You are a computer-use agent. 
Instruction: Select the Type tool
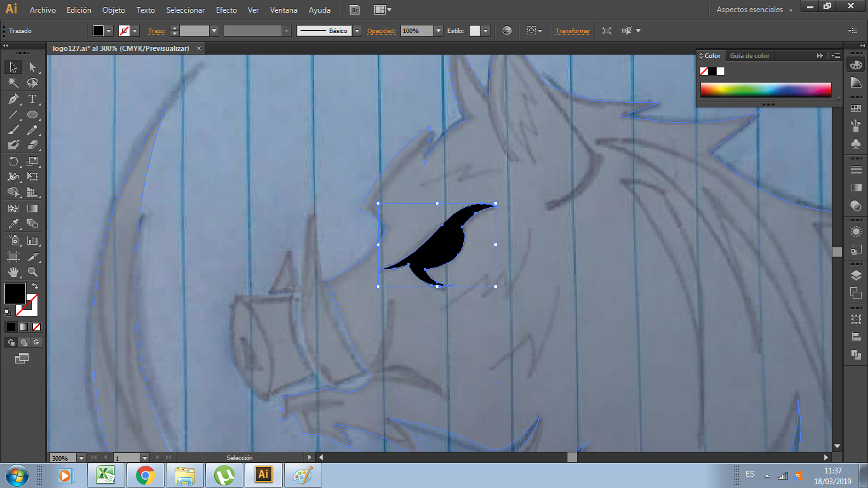[32, 99]
